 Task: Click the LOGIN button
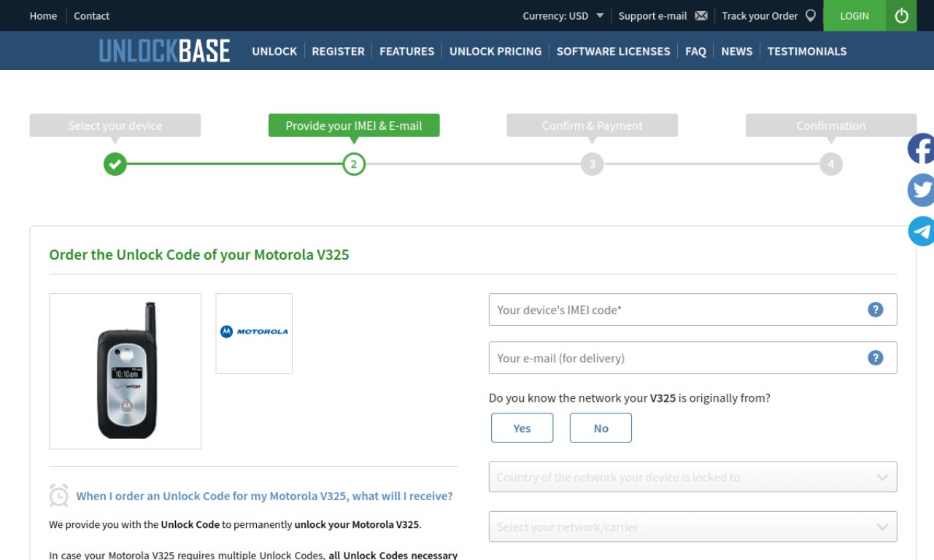point(854,15)
